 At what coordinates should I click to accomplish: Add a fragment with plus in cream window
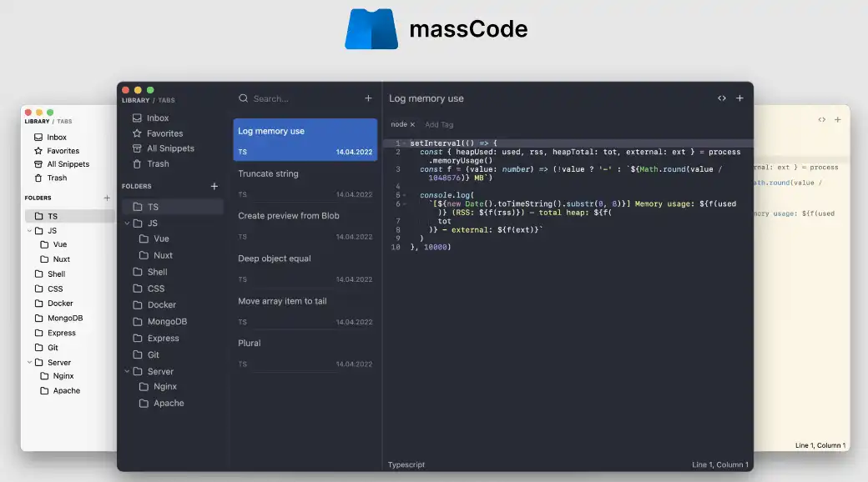(x=838, y=119)
